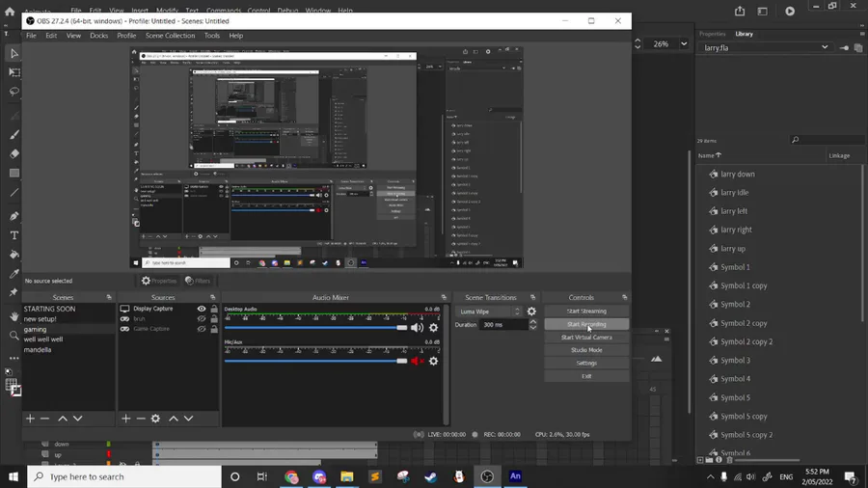
Task: Open Desktop Audio settings gear
Action: point(433,328)
